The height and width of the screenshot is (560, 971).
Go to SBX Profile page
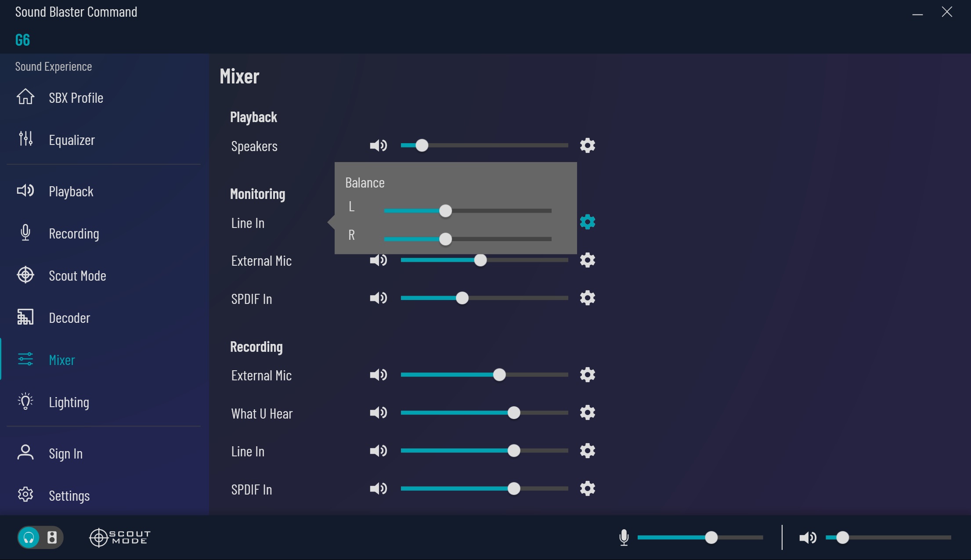point(76,98)
